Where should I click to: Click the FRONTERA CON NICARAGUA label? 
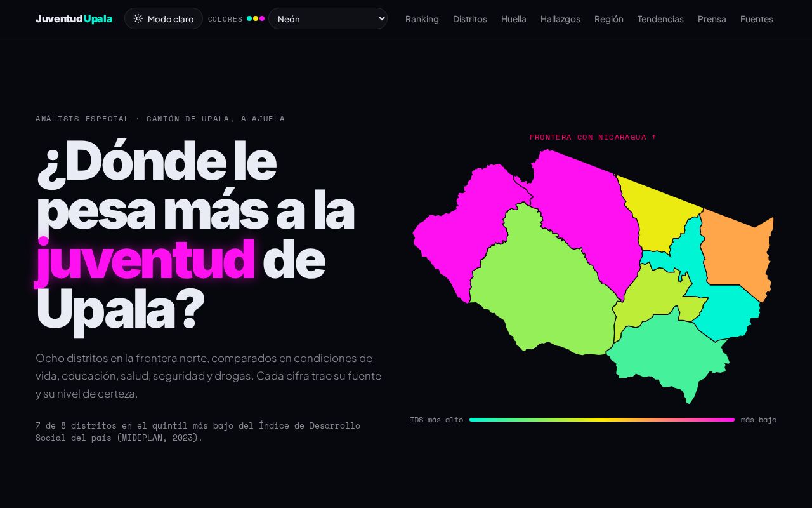(593, 137)
